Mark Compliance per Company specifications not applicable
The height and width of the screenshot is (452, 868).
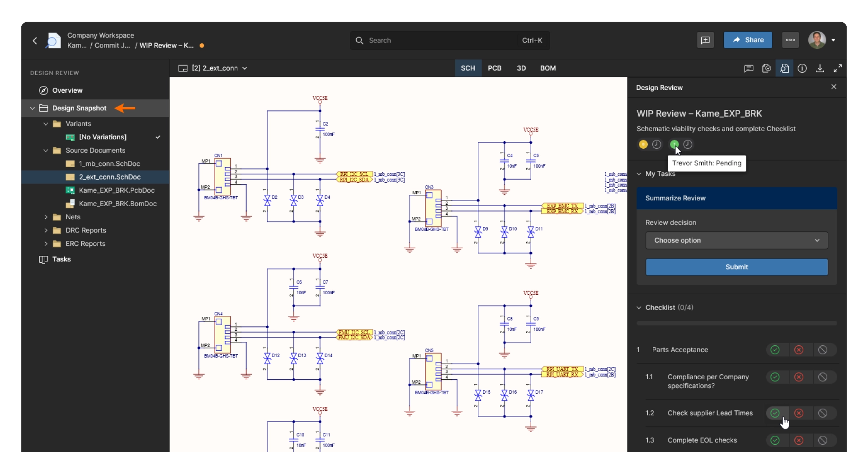pyautogui.click(x=823, y=377)
